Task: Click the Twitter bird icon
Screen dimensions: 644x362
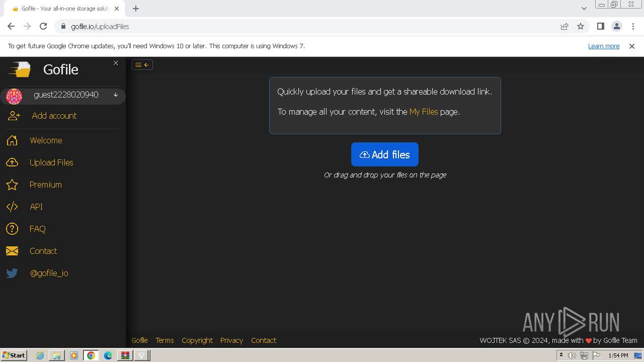Action: [12, 273]
